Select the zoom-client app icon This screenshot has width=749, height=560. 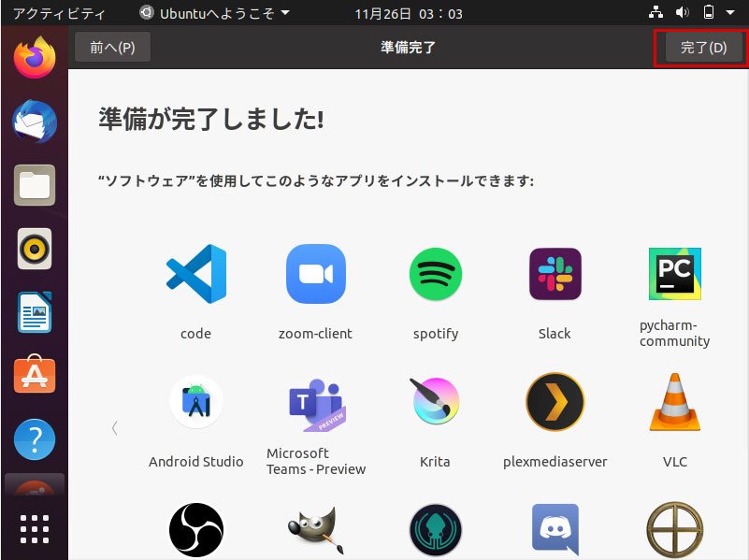316,274
